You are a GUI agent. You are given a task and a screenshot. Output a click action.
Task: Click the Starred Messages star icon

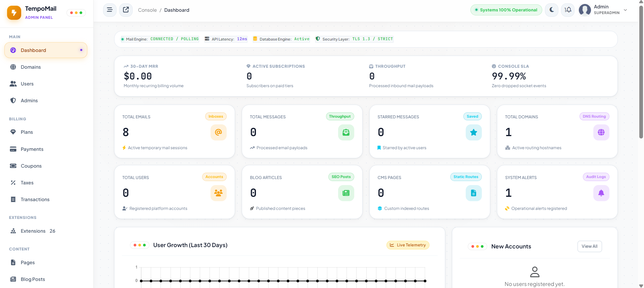[x=474, y=132]
